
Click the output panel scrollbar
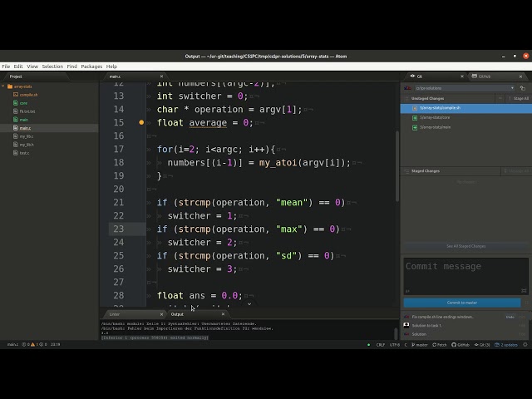point(396,333)
